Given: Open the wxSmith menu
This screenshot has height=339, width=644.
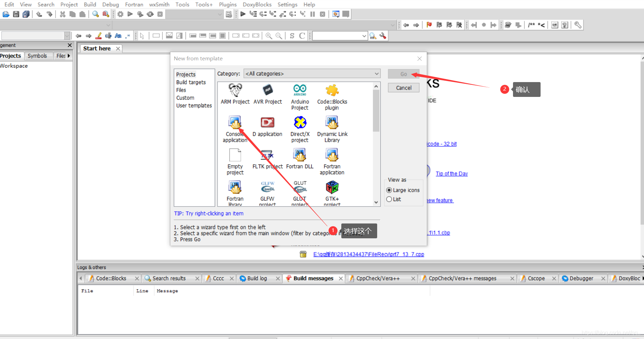Looking at the screenshot, I should pos(159,4).
